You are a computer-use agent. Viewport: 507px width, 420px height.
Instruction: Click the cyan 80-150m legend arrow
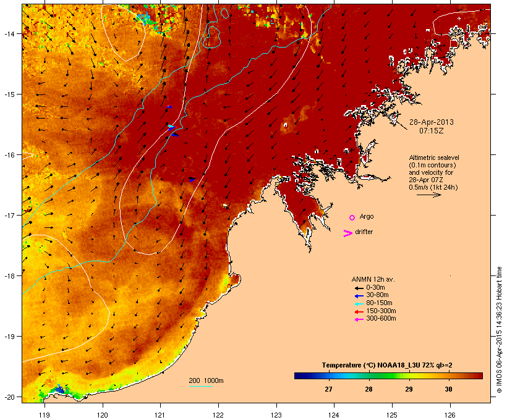359,304
